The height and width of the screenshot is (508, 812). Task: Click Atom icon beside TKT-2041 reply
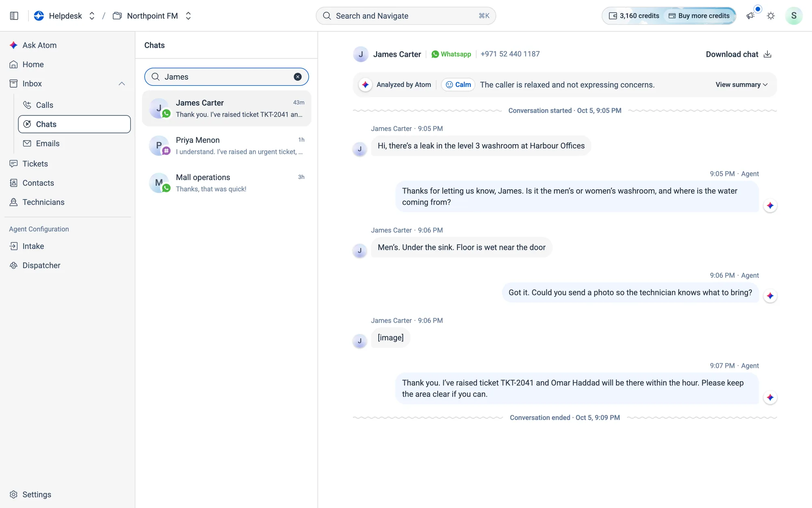pos(770,397)
